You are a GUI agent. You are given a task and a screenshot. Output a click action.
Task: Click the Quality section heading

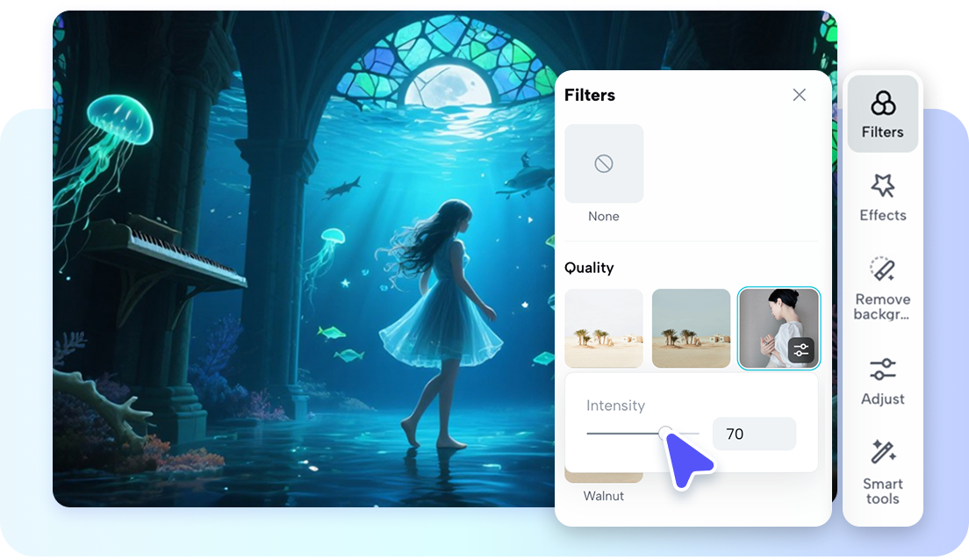[589, 268]
